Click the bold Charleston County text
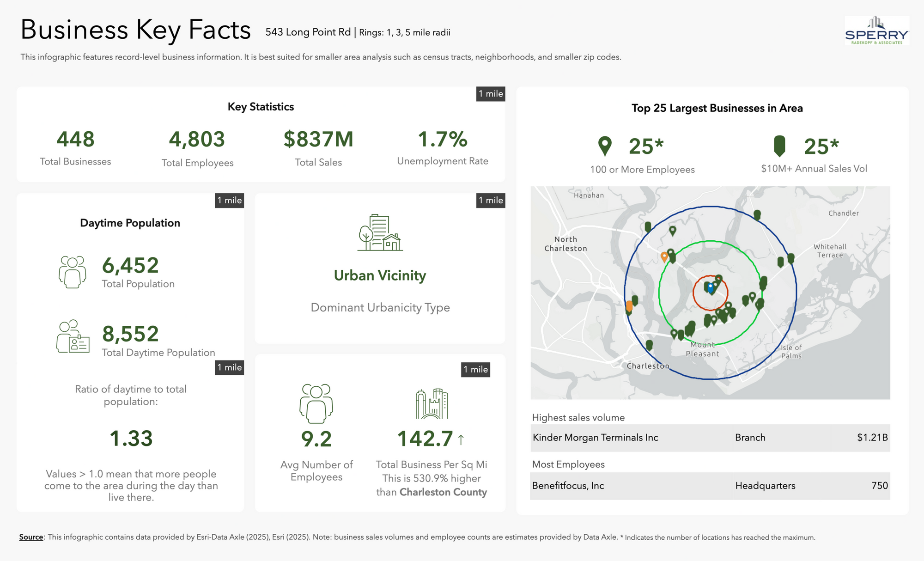This screenshot has height=561, width=924. pyautogui.click(x=443, y=492)
